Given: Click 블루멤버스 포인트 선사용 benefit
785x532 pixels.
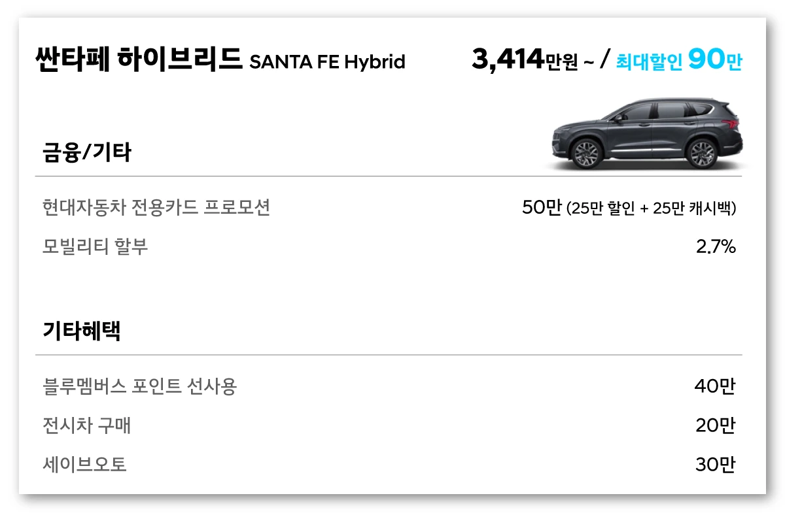Looking at the screenshot, I should (x=139, y=386).
